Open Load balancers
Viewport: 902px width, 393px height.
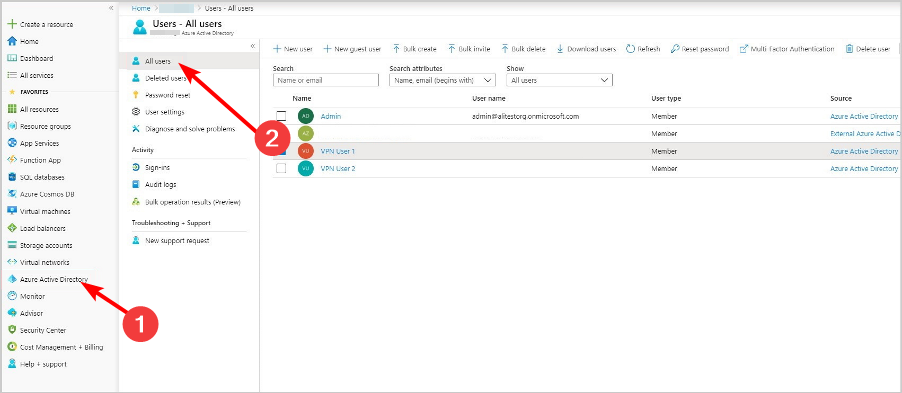43,228
